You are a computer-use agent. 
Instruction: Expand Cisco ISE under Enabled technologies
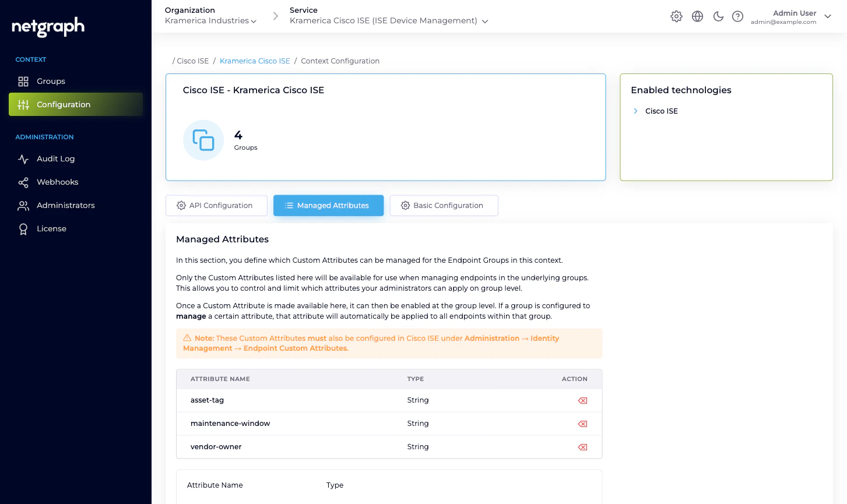635,111
